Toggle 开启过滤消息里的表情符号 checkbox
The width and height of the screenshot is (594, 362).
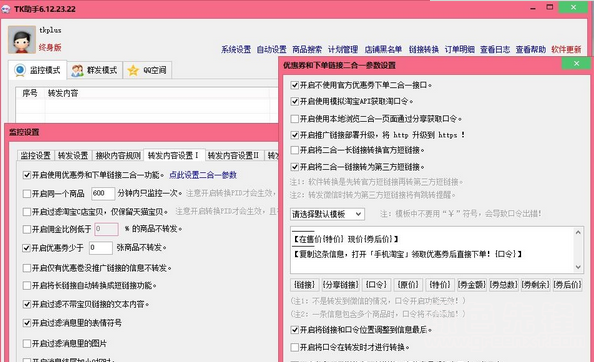click(27, 323)
